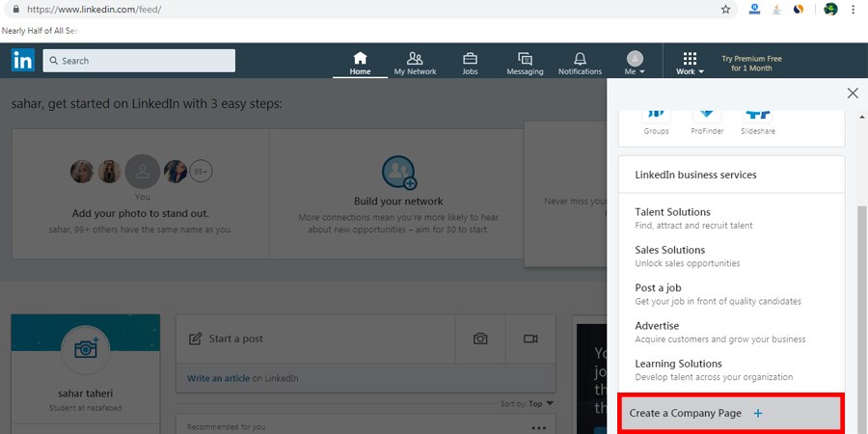Close the Work side panel
868x434 pixels.
point(853,93)
